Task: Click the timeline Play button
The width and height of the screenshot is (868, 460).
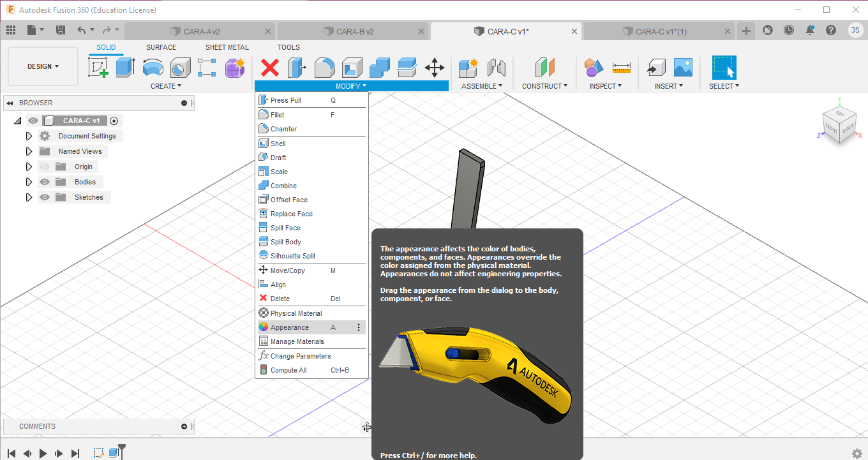Action: pyautogui.click(x=43, y=453)
